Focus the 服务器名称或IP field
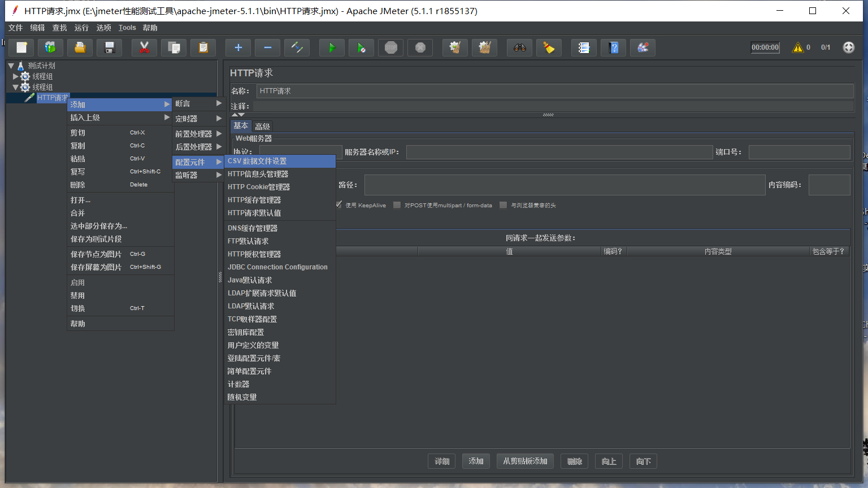This screenshot has height=488, width=868. [x=559, y=152]
